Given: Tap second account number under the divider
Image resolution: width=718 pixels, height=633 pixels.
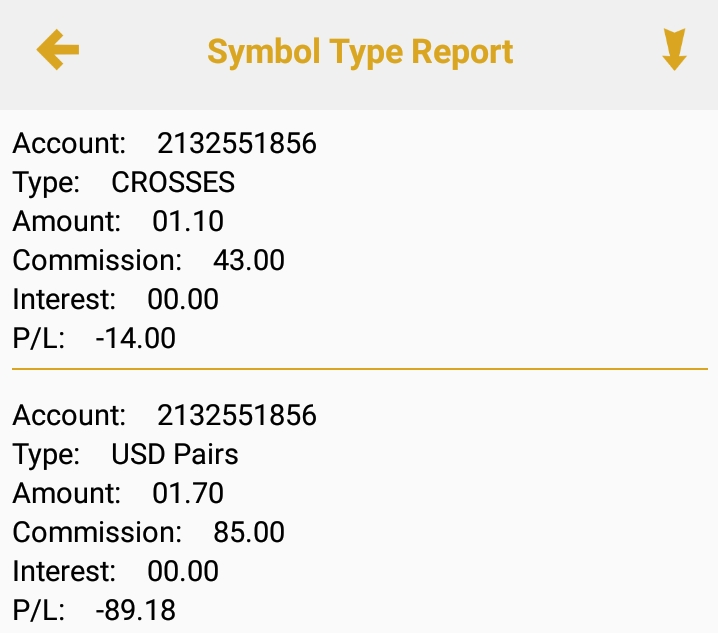Looking at the screenshot, I should coord(237,415).
